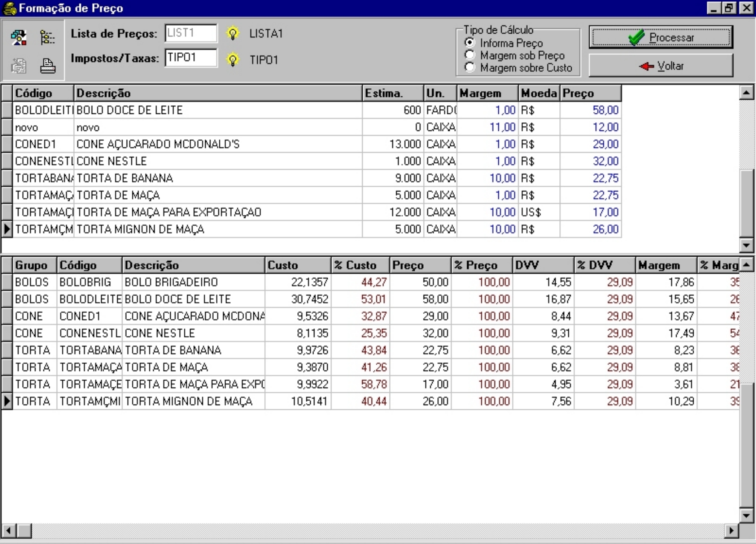Click the FARDO unit cell
This screenshot has height=544, width=756.
pyautogui.click(x=440, y=110)
